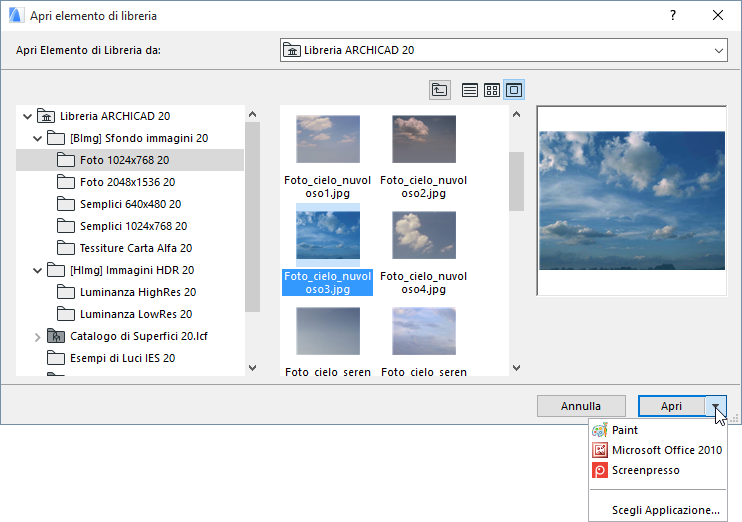Viewport: 742px width, 522px height.
Task: Click folder icon of Esempi di Luci IES 20
Action: tap(56, 358)
